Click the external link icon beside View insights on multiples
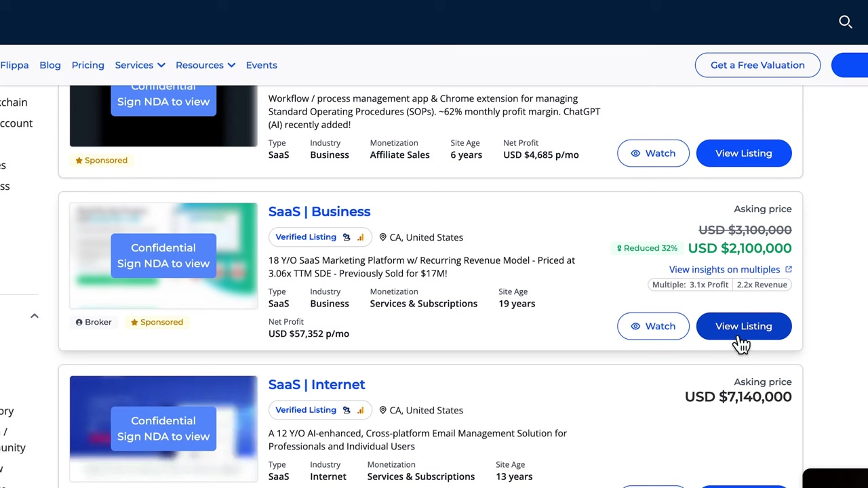Image resolution: width=868 pixels, height=488 pixels. coord(788,269)
